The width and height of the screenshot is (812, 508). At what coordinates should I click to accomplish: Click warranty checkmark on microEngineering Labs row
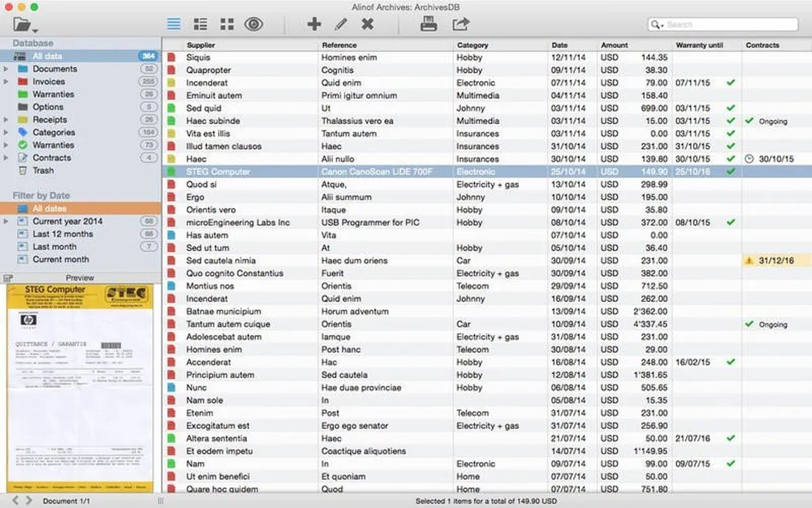tap(730, 222)
